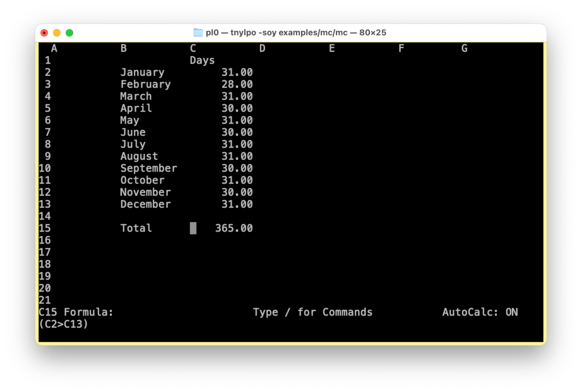
Task: Click the 30.00 value for September
Action: pos(237,168)
